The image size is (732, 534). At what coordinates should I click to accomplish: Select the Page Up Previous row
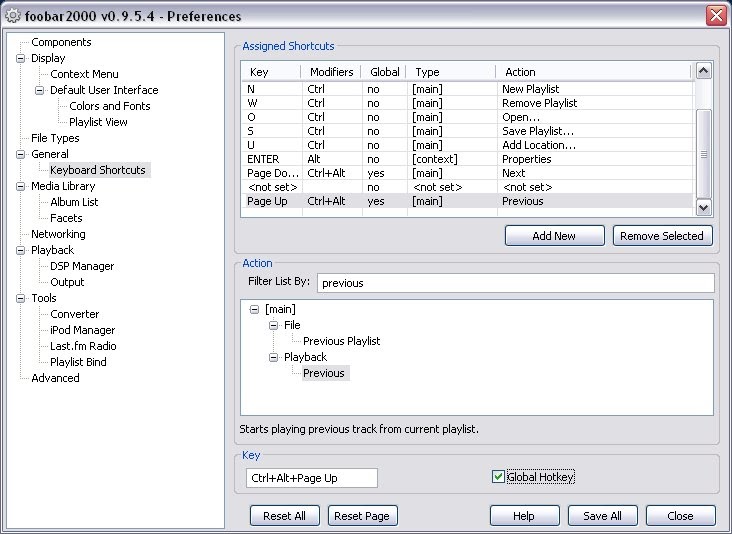(x=468, y=201)
